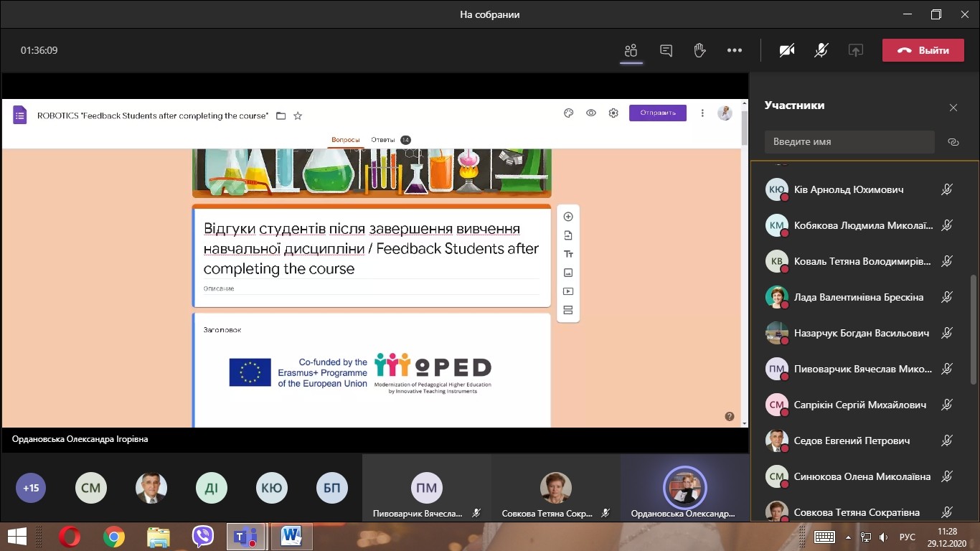
Task: Click the participants list scrollbar
Action: (x=973, y=330)
